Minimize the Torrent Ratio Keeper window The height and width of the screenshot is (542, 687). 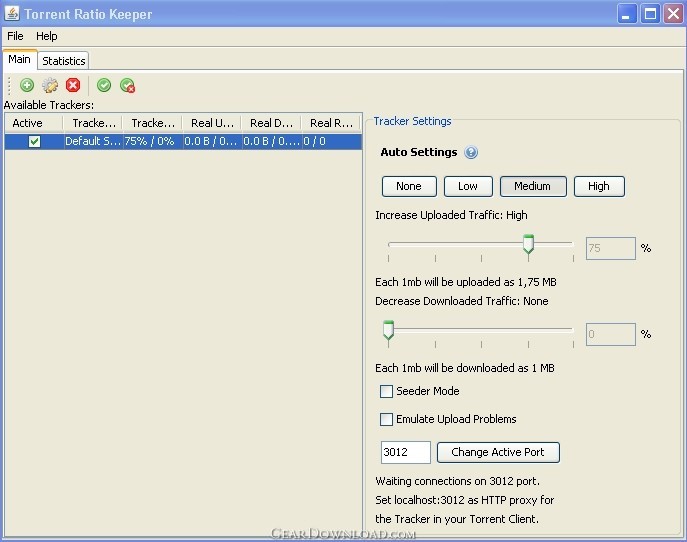[627, 14]
